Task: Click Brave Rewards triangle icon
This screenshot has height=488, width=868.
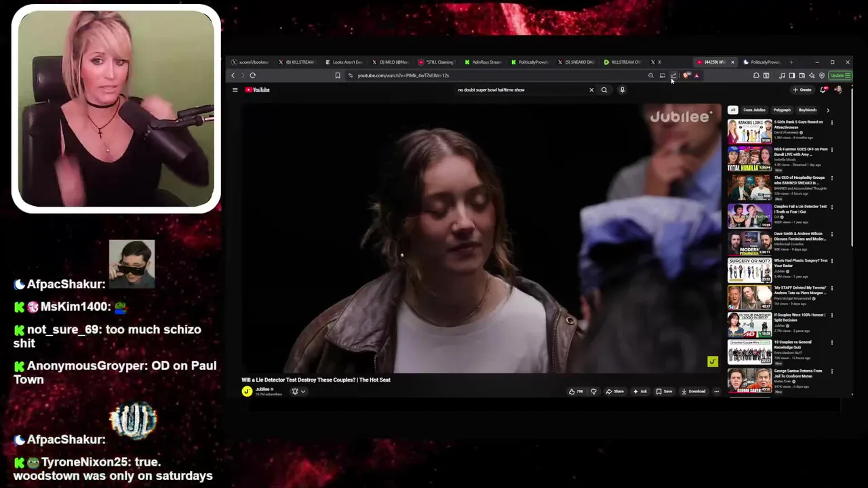Action: [696, 75]
